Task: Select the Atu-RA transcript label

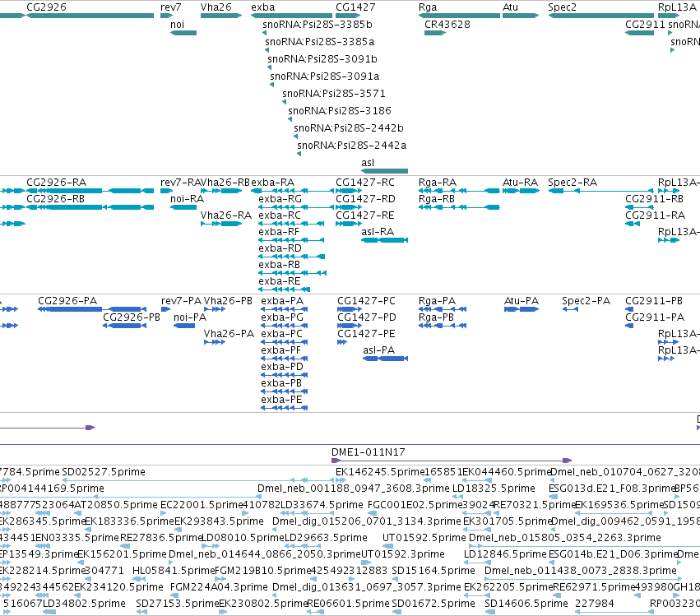Action: pyautogui.click(x=520, y=183)
